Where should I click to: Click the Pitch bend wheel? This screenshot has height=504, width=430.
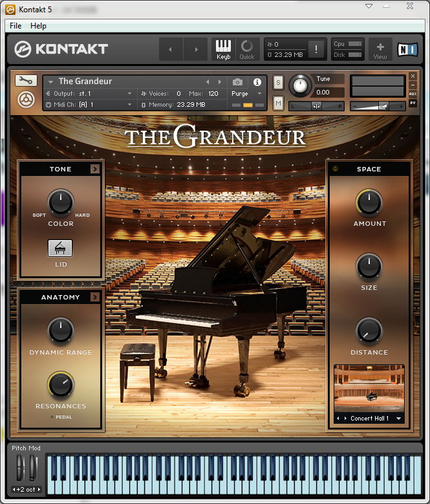[21, 468]
